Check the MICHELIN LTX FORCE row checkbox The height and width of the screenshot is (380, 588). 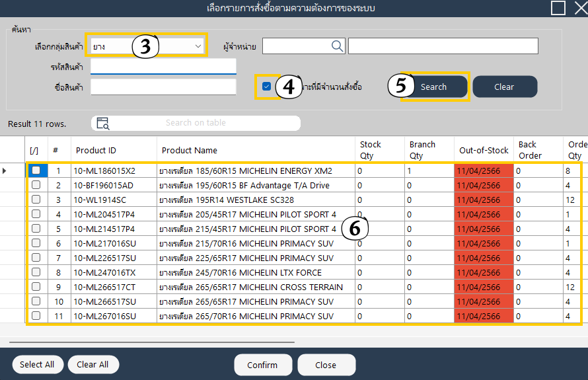[x=36, y=272]
